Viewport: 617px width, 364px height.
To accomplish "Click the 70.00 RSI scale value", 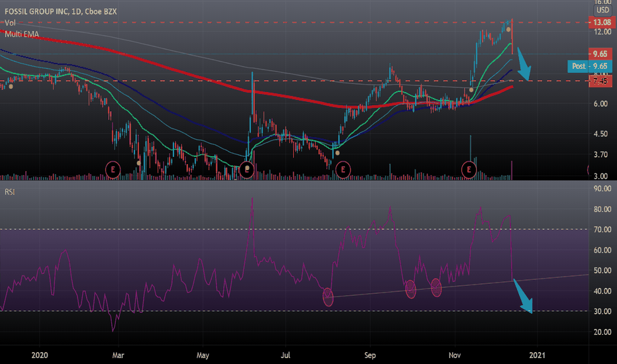I will click(x=602, y=230).
